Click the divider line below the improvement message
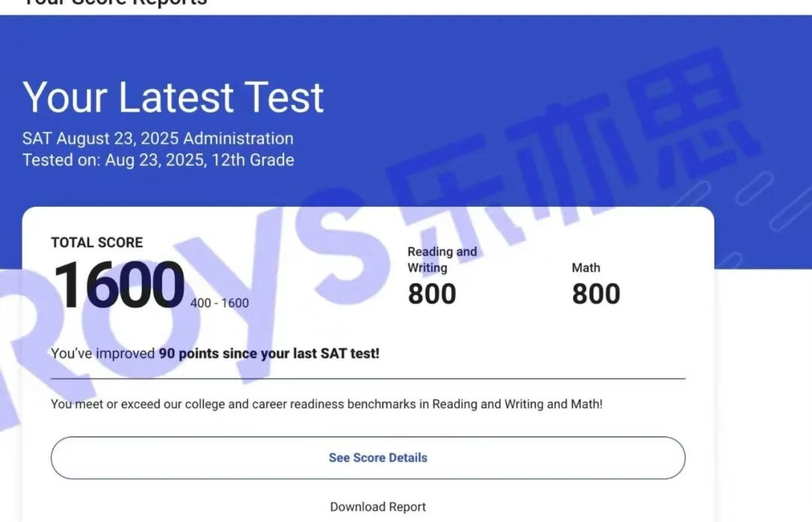Screen dimensions: 812x522 click(368, 378)
